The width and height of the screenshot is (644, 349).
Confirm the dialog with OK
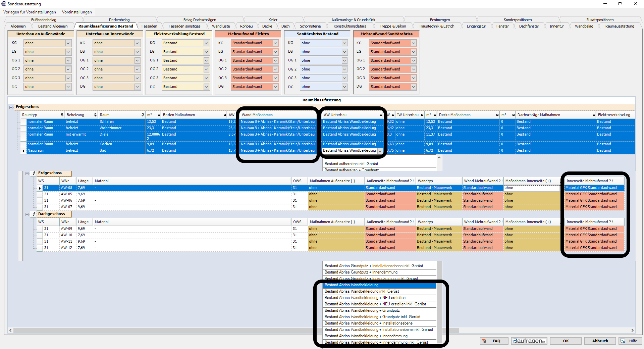tap(566, 341)
